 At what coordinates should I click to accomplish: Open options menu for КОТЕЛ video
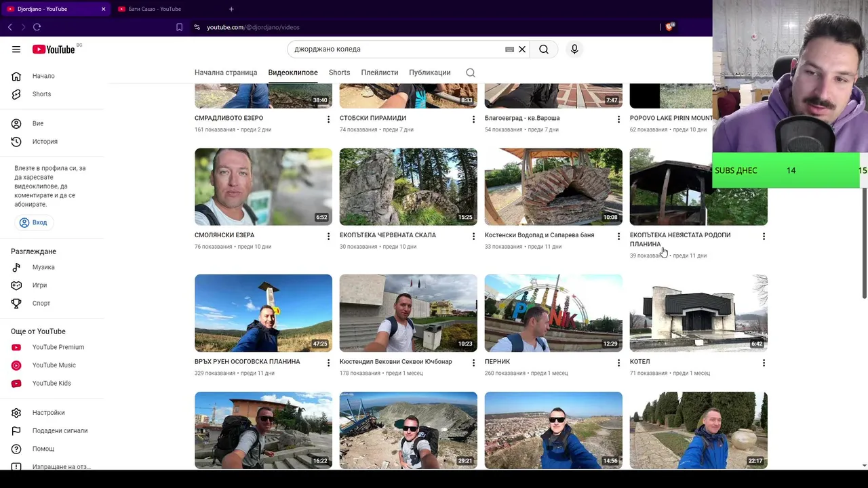tap(764, 363)
